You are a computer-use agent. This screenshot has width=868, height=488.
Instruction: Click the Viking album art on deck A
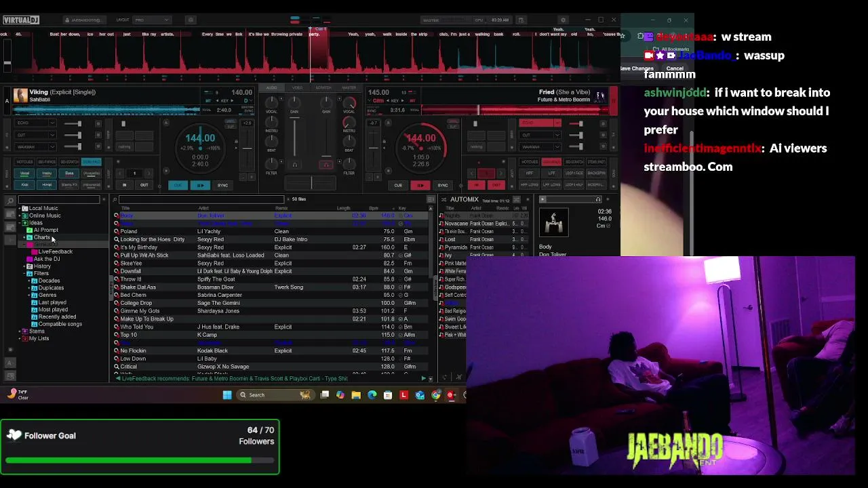(x=20, y=96)
